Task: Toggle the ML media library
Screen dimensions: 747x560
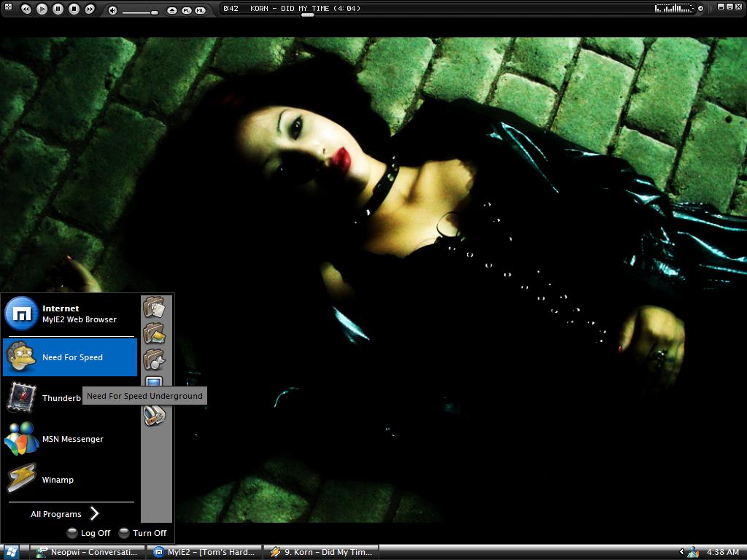Action: (x=200, y=10)
